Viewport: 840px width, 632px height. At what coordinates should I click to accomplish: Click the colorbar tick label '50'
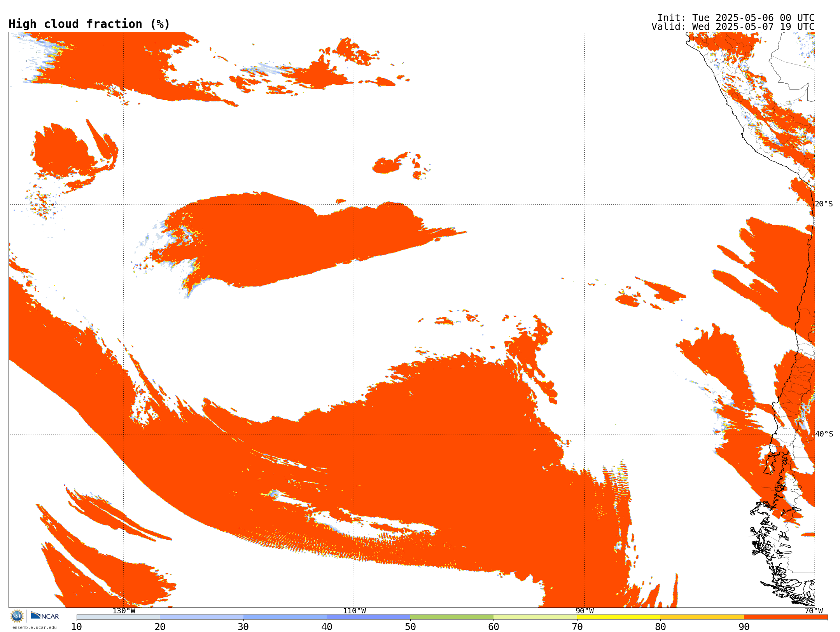(410, 627)
